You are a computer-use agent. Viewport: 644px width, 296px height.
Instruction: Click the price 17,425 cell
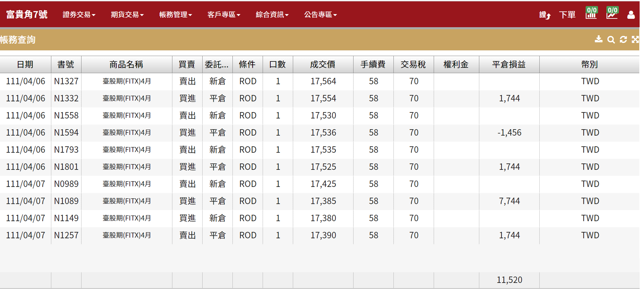point(323,184)
